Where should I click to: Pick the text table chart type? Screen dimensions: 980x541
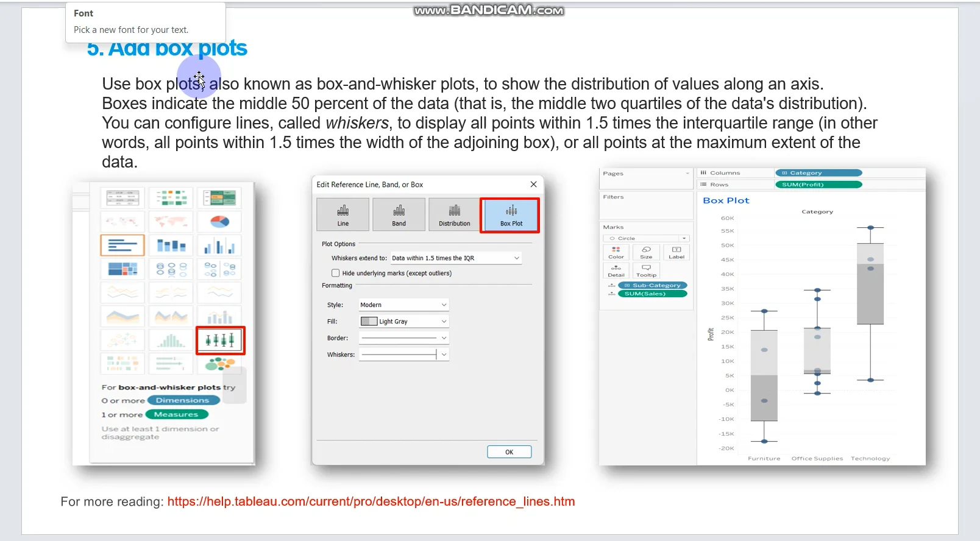(122, 197)
